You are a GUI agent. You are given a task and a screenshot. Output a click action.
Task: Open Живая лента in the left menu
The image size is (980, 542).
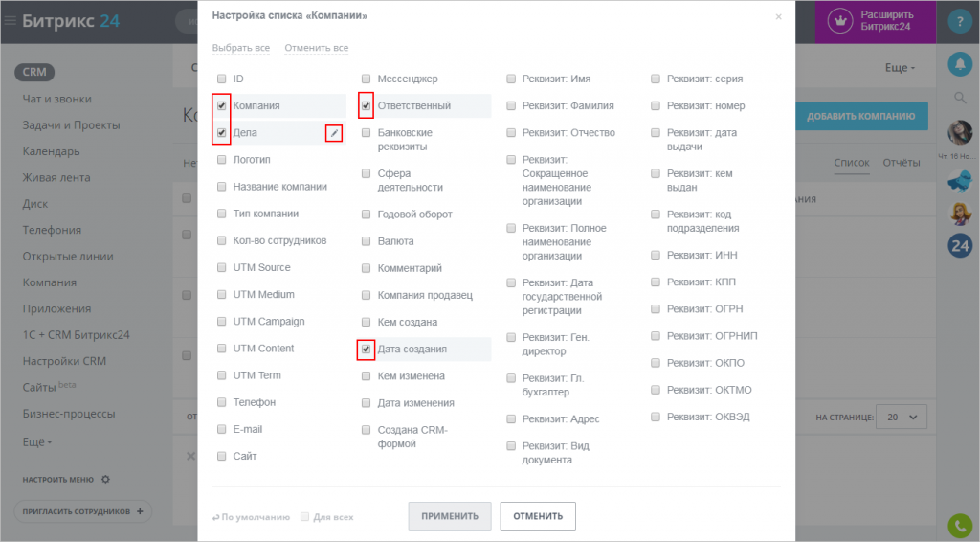[x=56, y=177]
